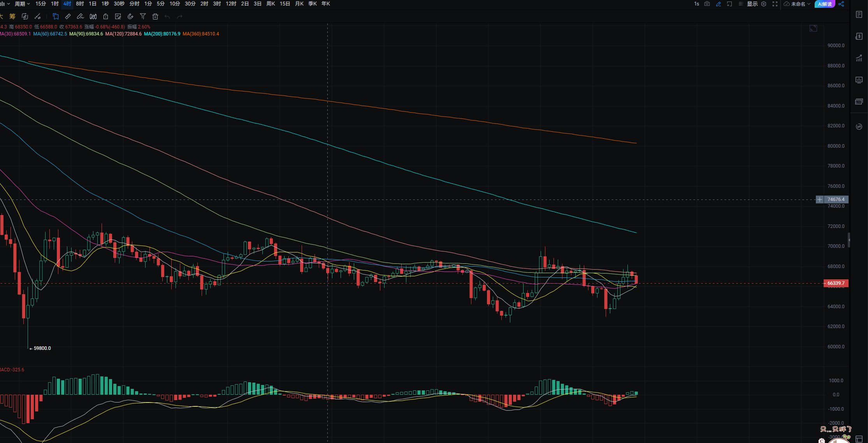This screenshot has width=868, height=443.
Task: Open the filter funnel tool
Action: pos(143,16)
